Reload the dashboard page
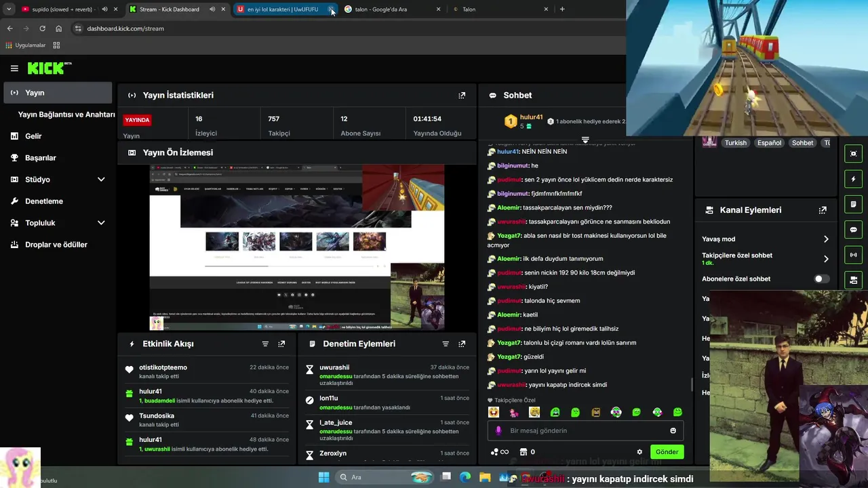Image resolution: width=868 pixels, height=488 pixels. pos(42,28)
